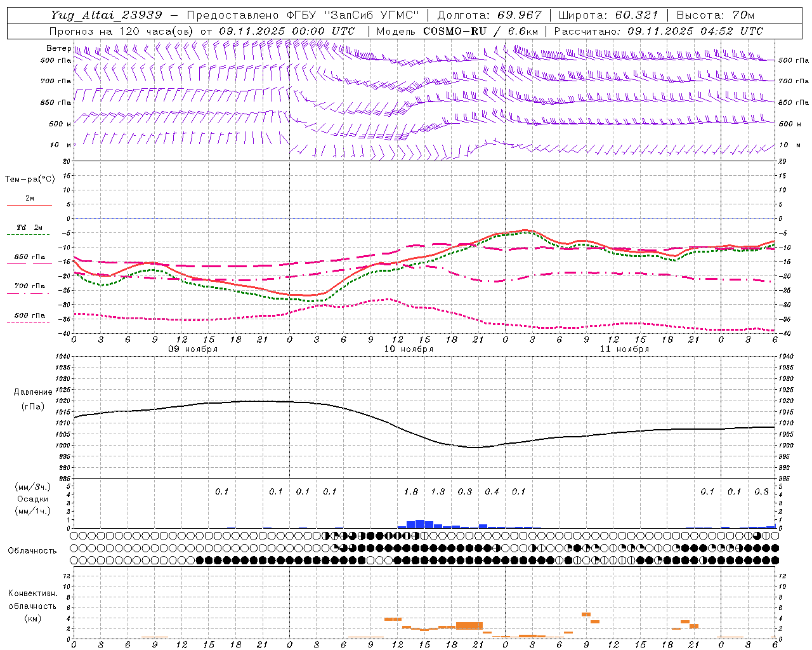Select the Осадки panel label
Image resolution: width=812 pixels, height=650 pixels.
click(32, 499)
